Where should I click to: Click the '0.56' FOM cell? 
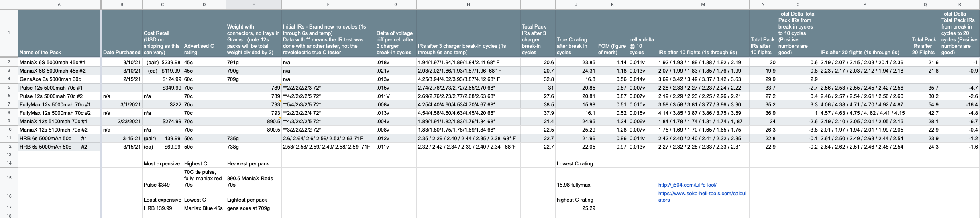612,79
